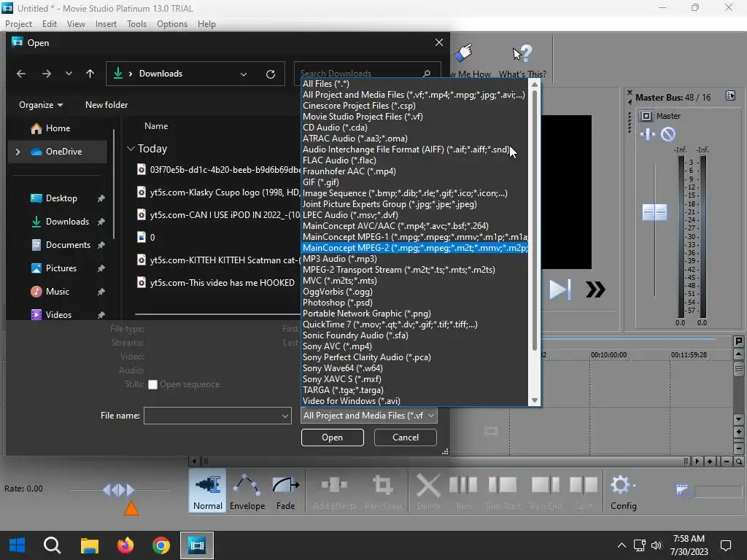The image size is (747, 560).
Task: Choose Video for Windows (*.avi) filter
Action: (414, 401)
